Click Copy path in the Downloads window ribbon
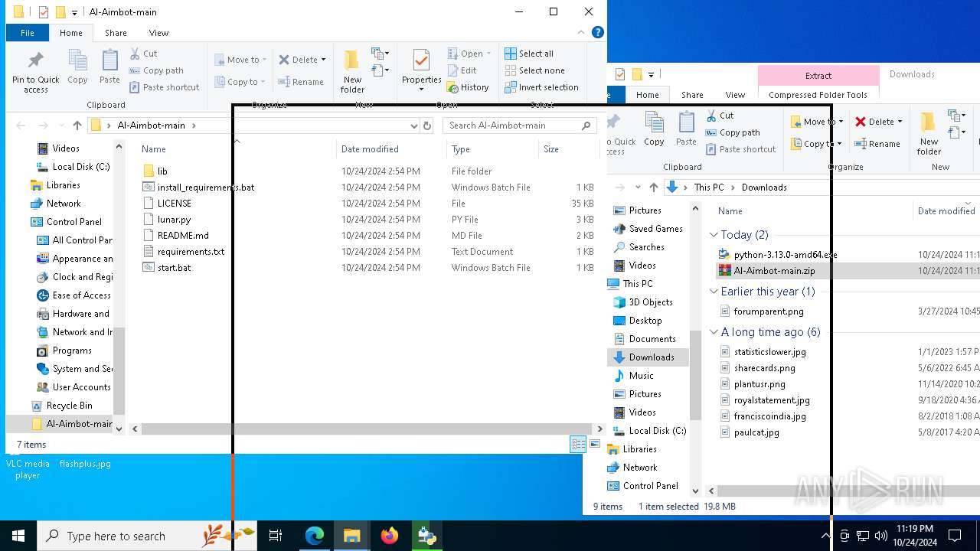This screenshot has width=980, height=551. tap(732, 132)
